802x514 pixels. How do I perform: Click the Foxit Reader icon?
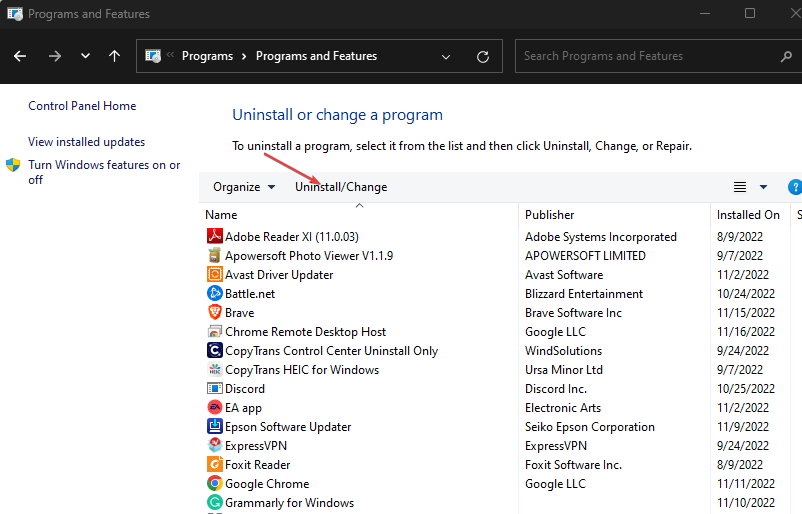coord(214,464)
